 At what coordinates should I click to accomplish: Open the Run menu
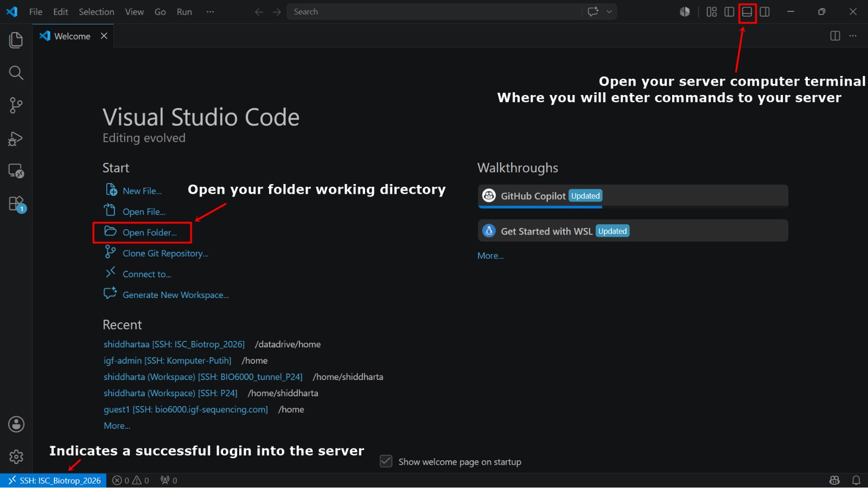(184, 11)
